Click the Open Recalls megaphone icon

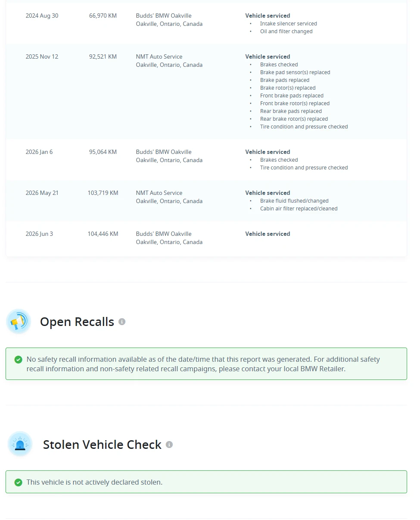[19, 321]
